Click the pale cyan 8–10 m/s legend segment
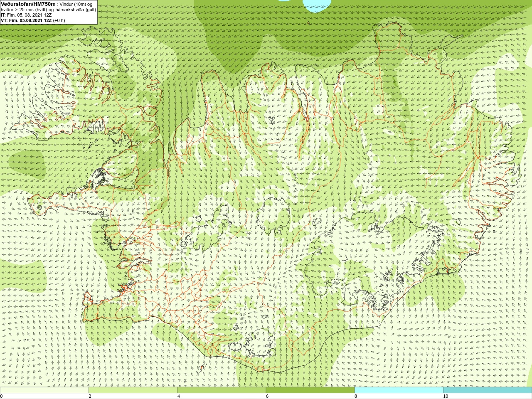532x399 pixels. click(x=399, y=390)
